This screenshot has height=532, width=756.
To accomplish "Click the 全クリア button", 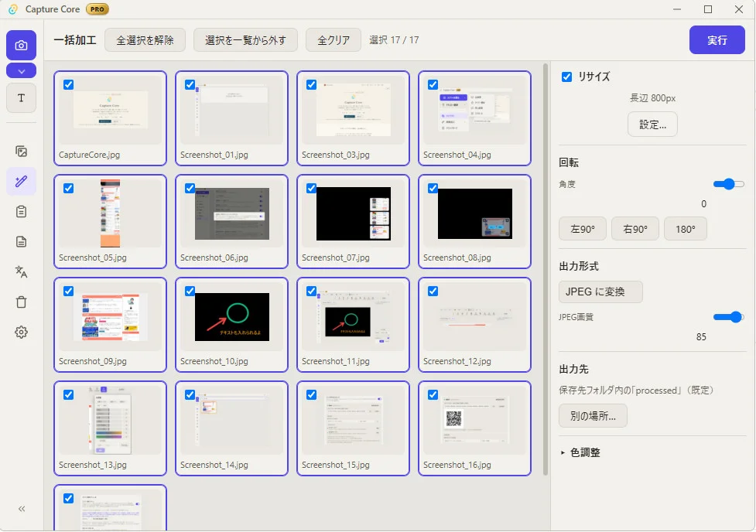I will pos(334,40).
